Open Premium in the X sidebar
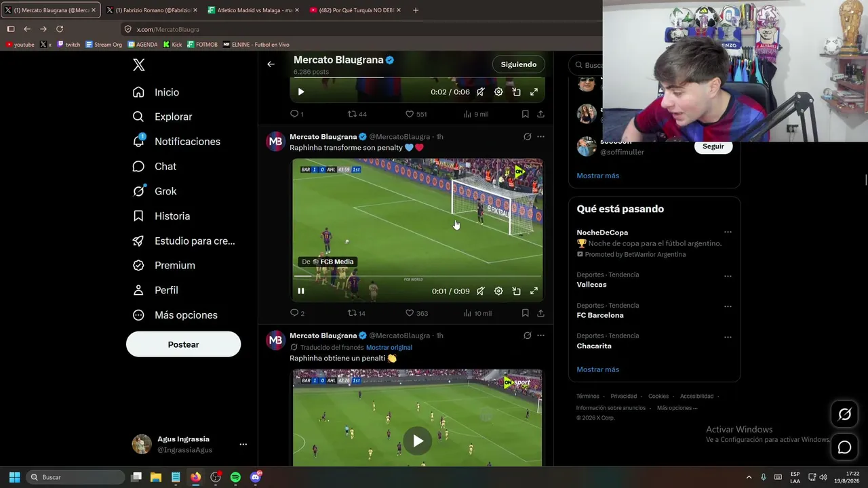The image size is (868, 488). [x=165, y=266]
